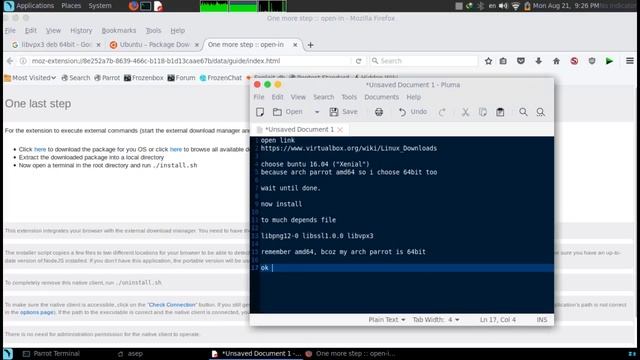The width and height of the screenshot is (640, 360).
Task: Go to Firefox home page
Action: [x=556, y=61]
